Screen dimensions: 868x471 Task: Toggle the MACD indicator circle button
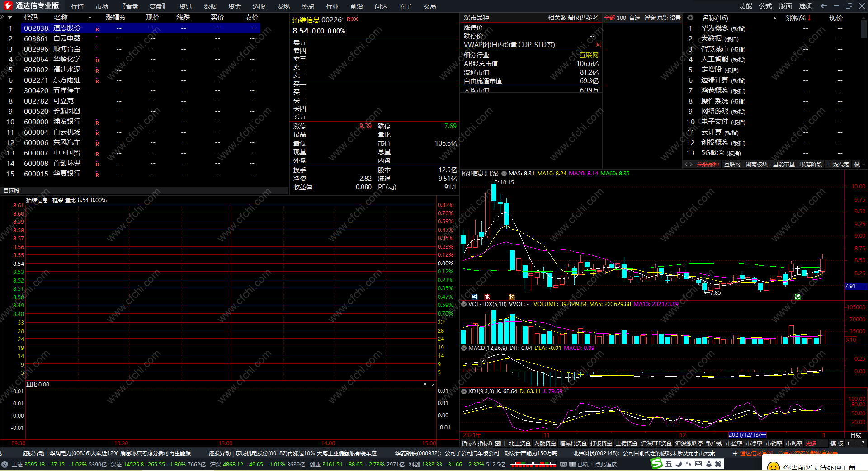pos(464,348)
